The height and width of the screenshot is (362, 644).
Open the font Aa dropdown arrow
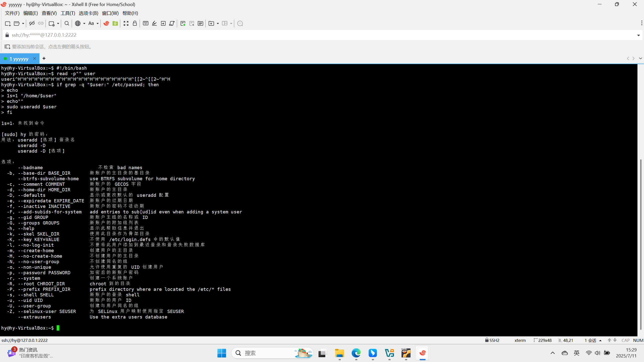click(x=98, y=23)
